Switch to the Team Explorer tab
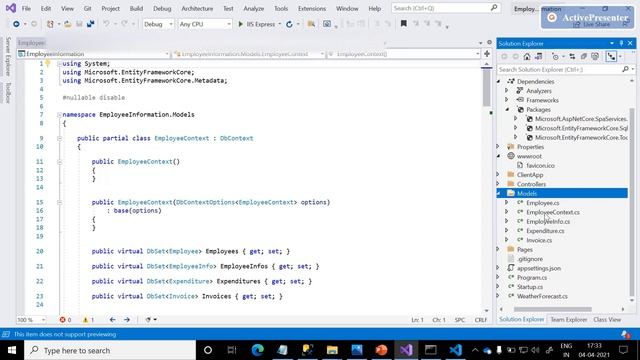This screenshot has width=640, height=360. pyautogui.click(x=569, y=320)
